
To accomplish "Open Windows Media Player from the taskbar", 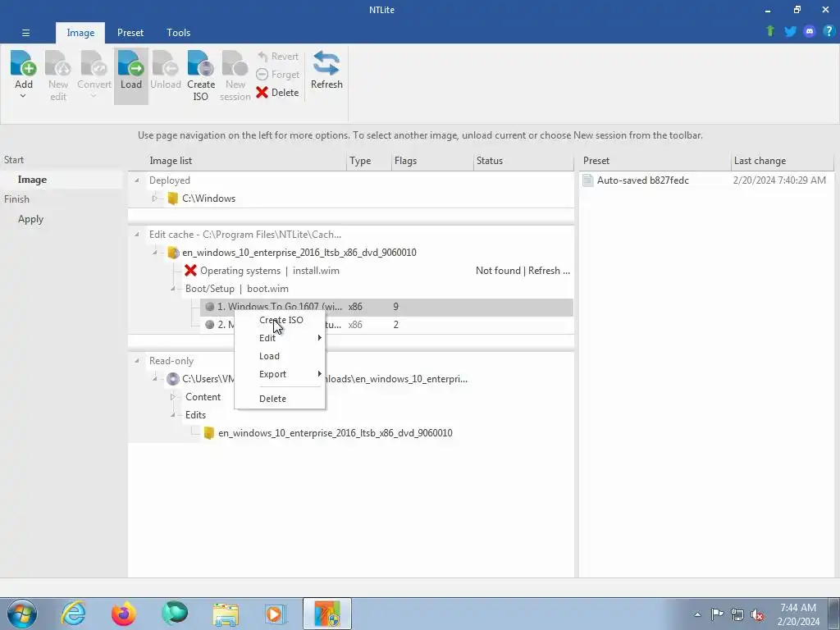I will (x=276, y=614).
